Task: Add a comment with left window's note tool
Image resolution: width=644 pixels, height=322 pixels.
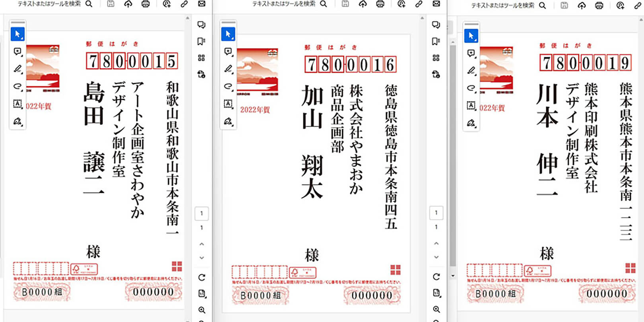Action: coord(17,52)
